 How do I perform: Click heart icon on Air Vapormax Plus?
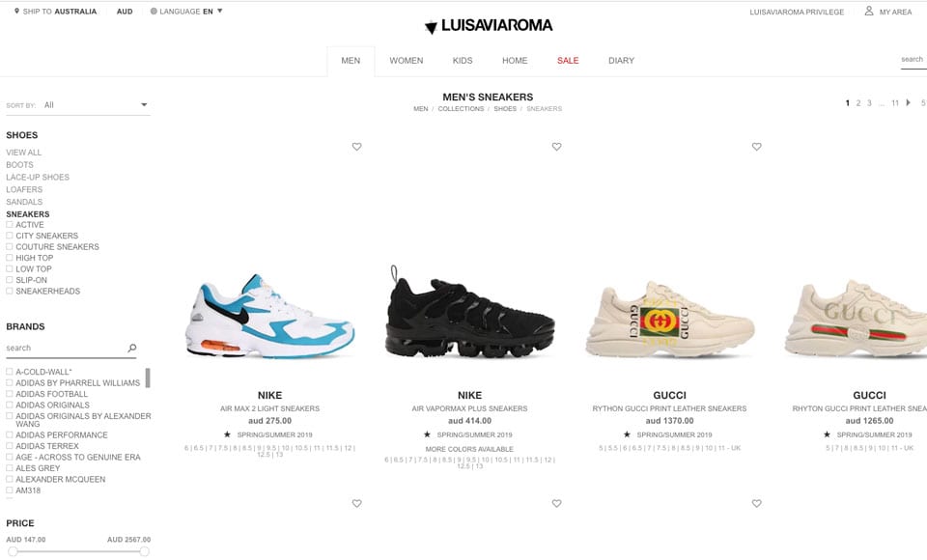click(x=556, y=147)
